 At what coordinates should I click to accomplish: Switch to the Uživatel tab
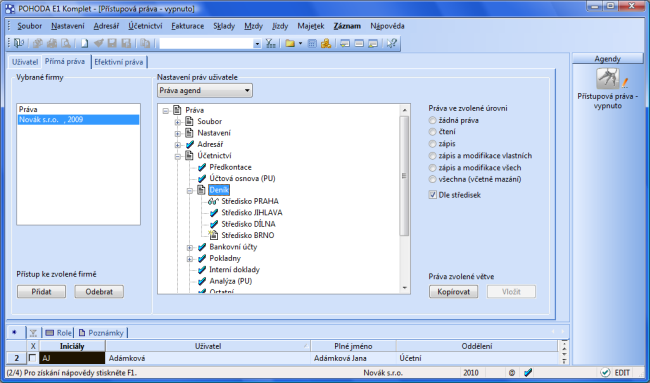pos(25,62)
